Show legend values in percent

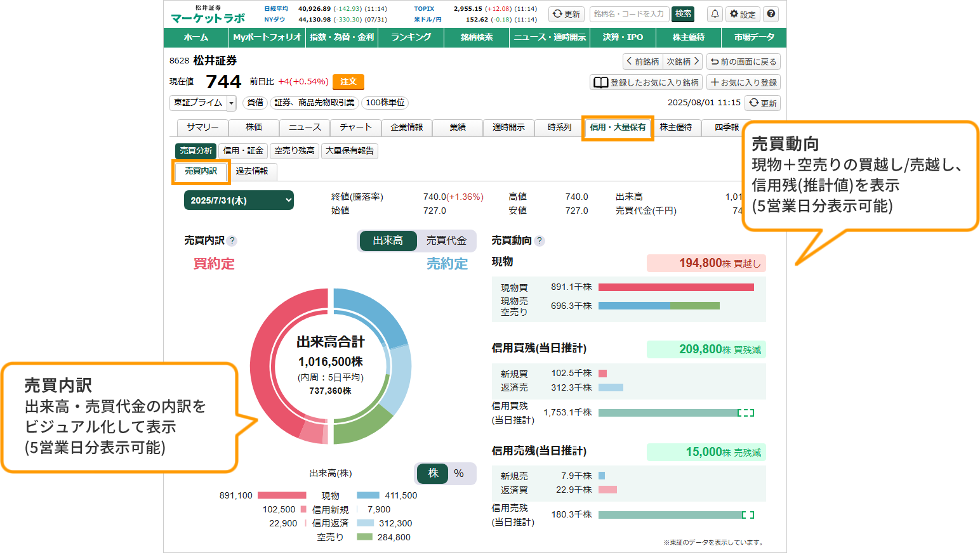pyautogui.click(x=460, y=473)
